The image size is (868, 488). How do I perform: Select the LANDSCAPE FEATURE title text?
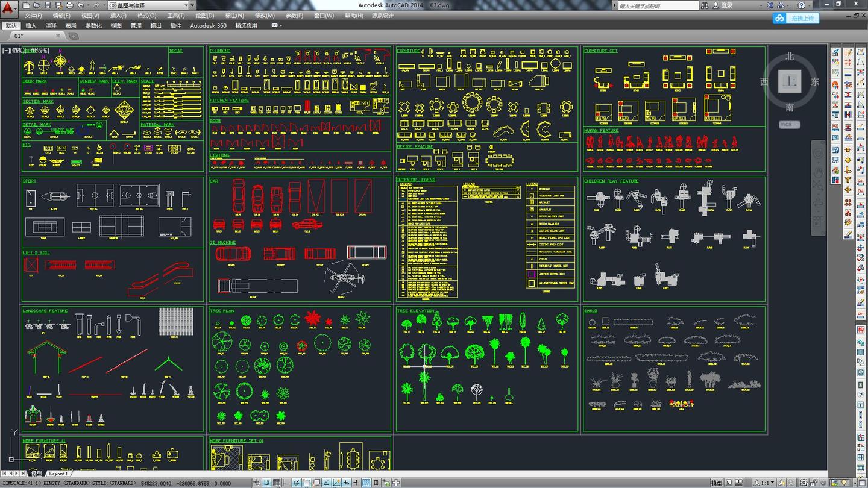tap(45, 311)
